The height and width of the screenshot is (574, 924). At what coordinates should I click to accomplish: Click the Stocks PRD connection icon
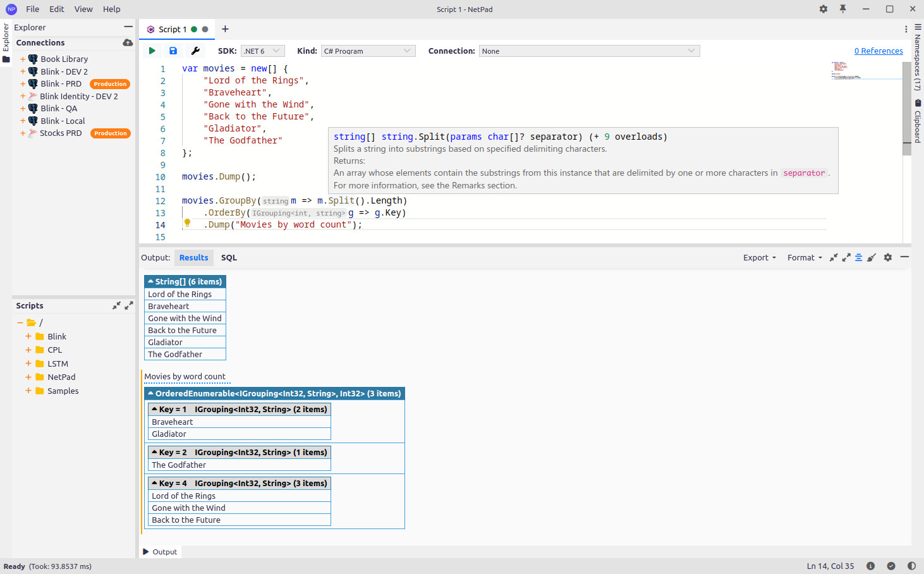33,133
